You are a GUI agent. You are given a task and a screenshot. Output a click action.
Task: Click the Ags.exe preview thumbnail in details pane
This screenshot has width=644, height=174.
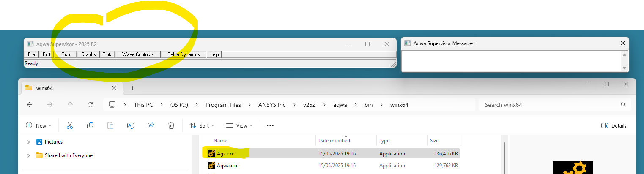(x=573, y=168)
